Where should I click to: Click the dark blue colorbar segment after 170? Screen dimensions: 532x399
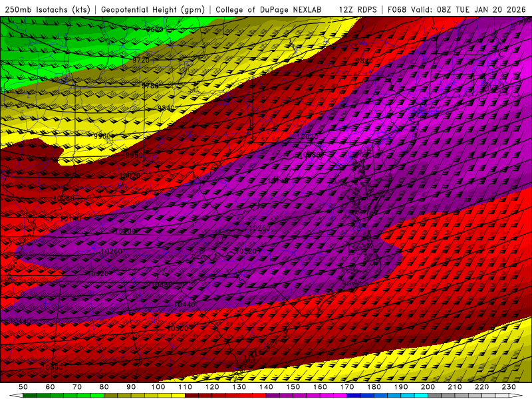354,396
